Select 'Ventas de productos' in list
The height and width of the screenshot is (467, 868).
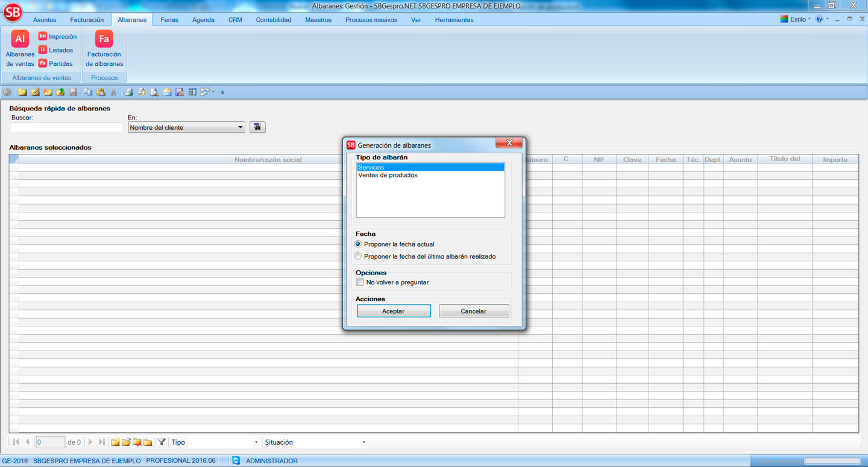pos(388,176)
